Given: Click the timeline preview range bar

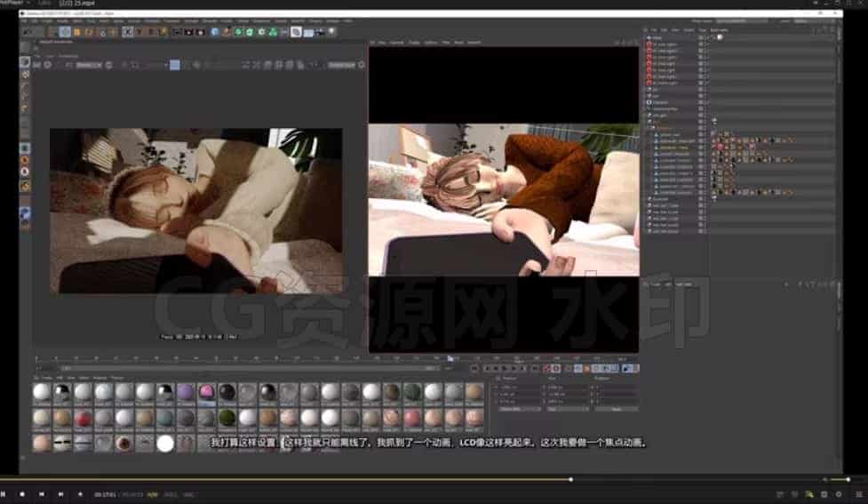Looking at the screenshot, I should point(249,368).
